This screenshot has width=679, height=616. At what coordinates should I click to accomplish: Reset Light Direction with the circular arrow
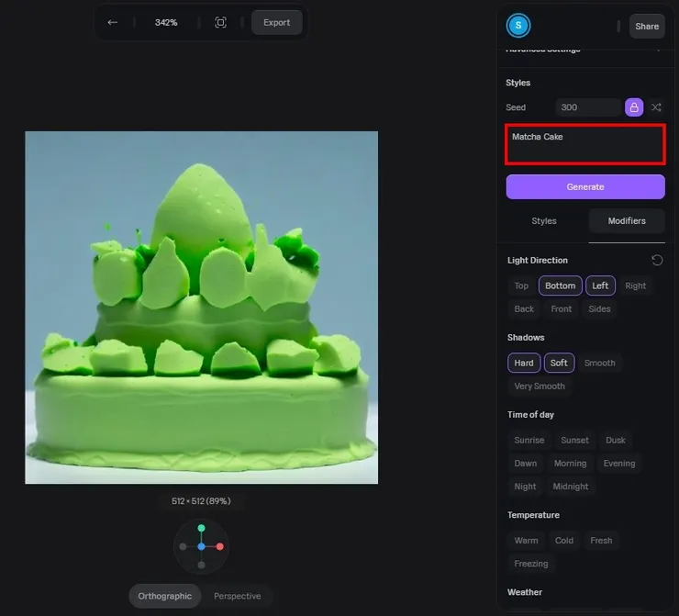(x=657, y=260)
